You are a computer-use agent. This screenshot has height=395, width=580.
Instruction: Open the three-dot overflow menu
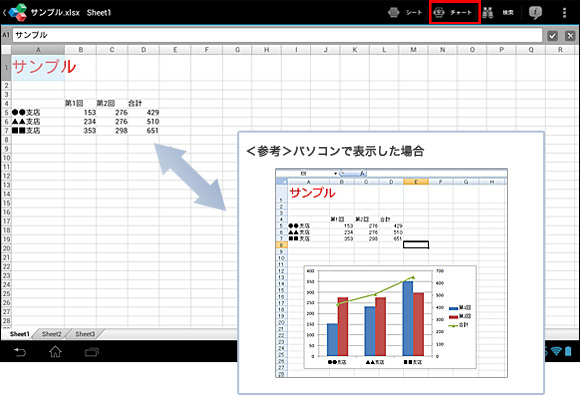564,13
